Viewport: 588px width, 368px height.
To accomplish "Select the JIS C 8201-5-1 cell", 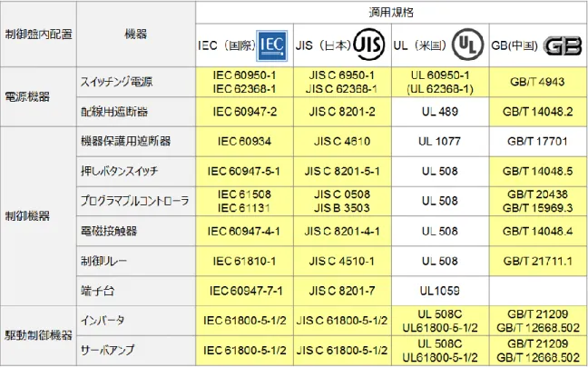I will [342, 171].
